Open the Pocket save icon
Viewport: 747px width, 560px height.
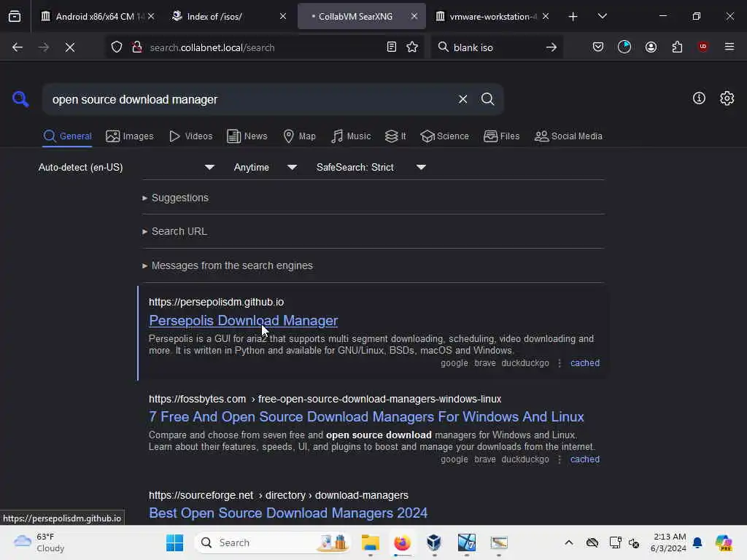(598, 47)
